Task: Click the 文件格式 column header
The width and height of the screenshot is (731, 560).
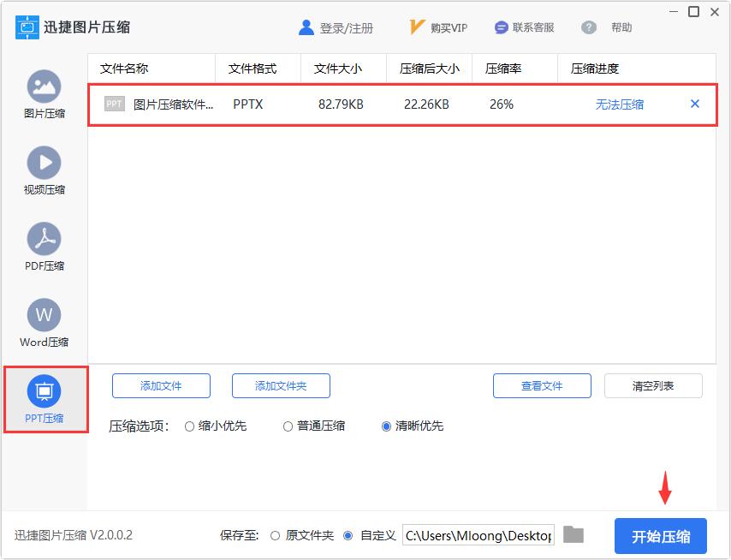Action: tap(253, 69)
